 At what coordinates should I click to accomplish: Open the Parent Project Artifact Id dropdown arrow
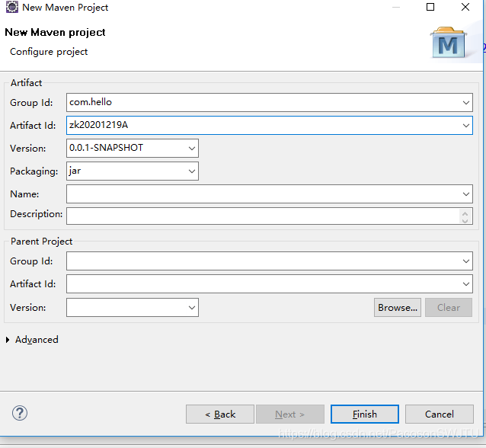pyautogui.click(x=466, y=283)
